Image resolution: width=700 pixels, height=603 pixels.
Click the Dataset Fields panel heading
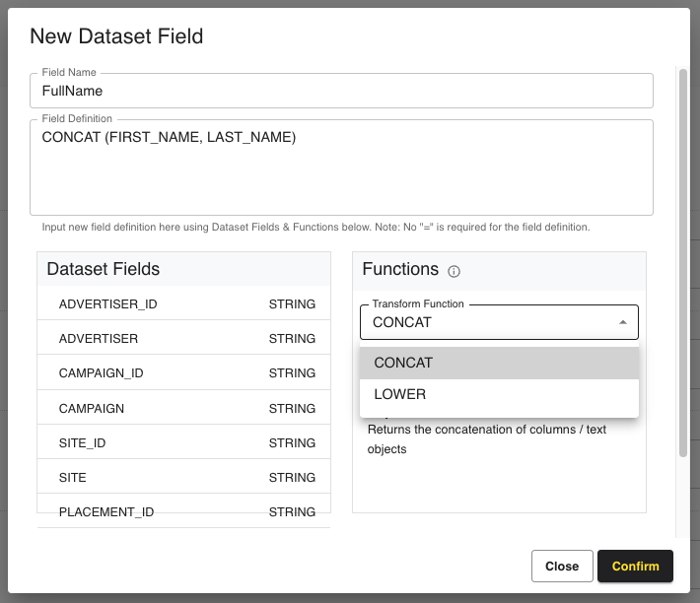104,269
